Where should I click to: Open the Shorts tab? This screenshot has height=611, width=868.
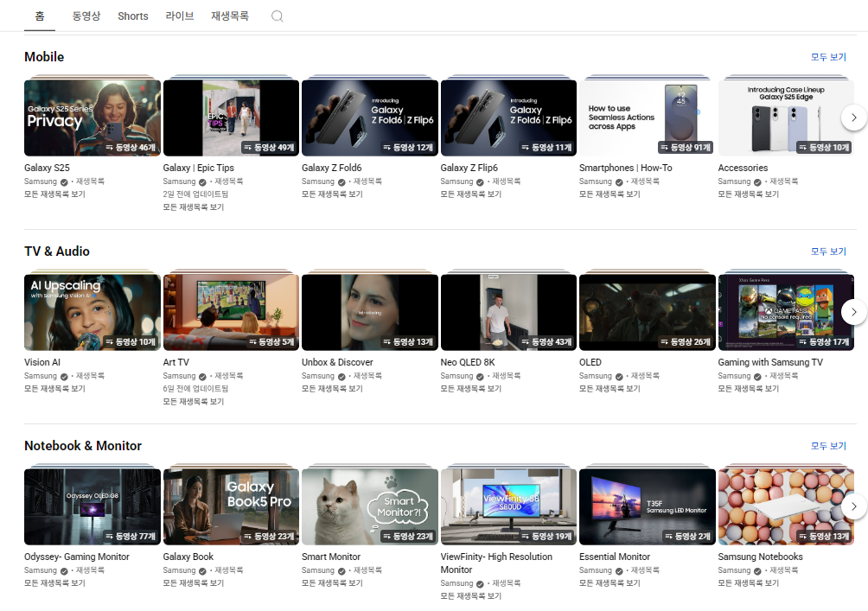point(133,16)
